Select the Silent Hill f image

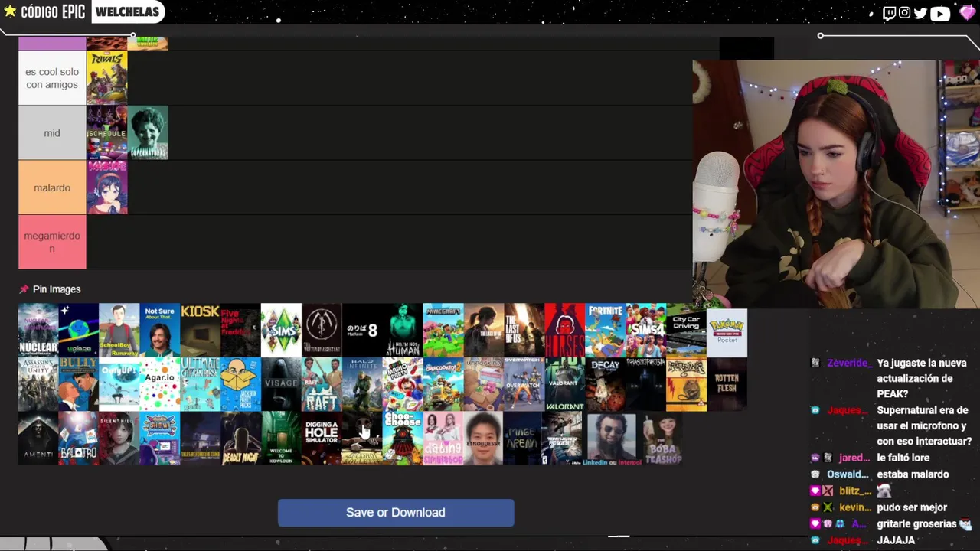pos(119,439)
